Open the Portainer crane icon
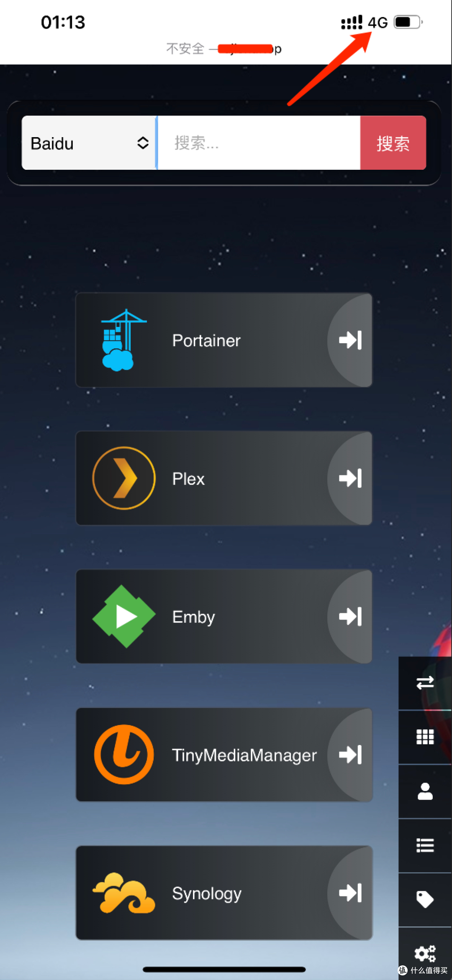This screenshot has width=452, height=980. (x=123, y=340)
